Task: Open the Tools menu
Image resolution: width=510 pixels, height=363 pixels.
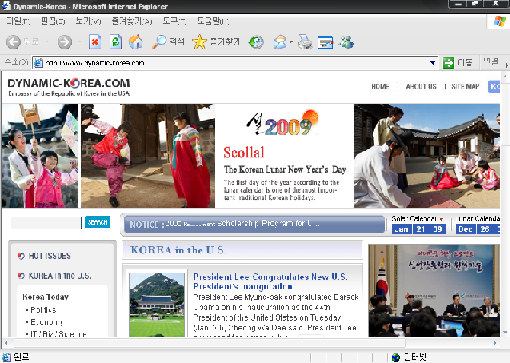Action: pyautogui.click(x=174, y=21)
